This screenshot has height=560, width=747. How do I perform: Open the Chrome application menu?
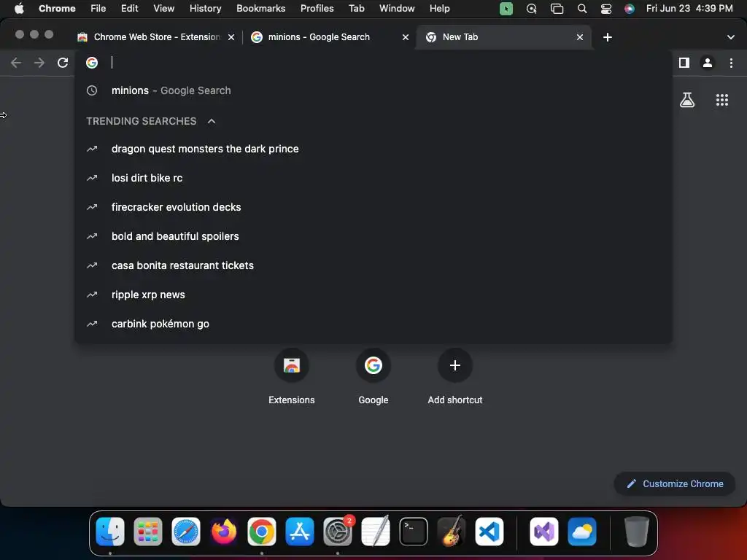point(57,9)
